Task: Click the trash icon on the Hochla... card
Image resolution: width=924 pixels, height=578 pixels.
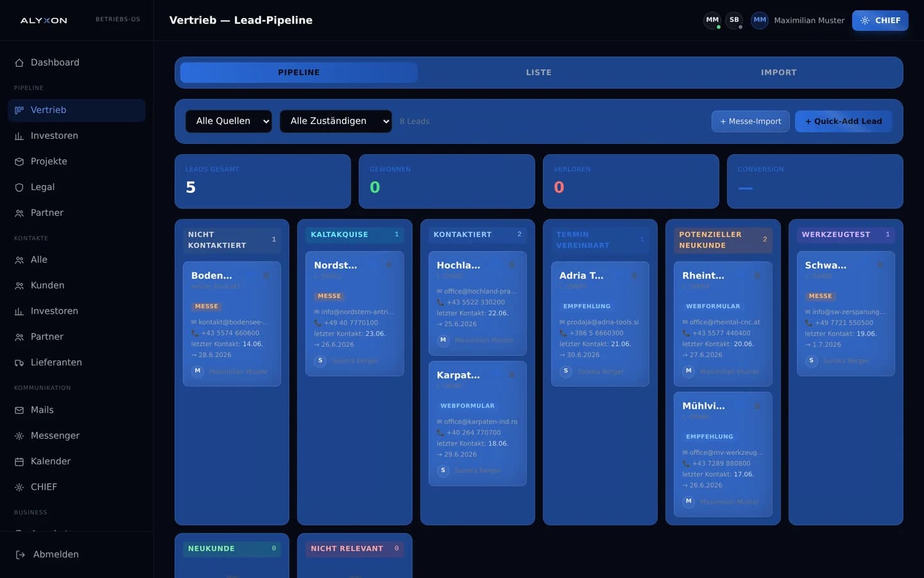Action: [x=511, y=265]
